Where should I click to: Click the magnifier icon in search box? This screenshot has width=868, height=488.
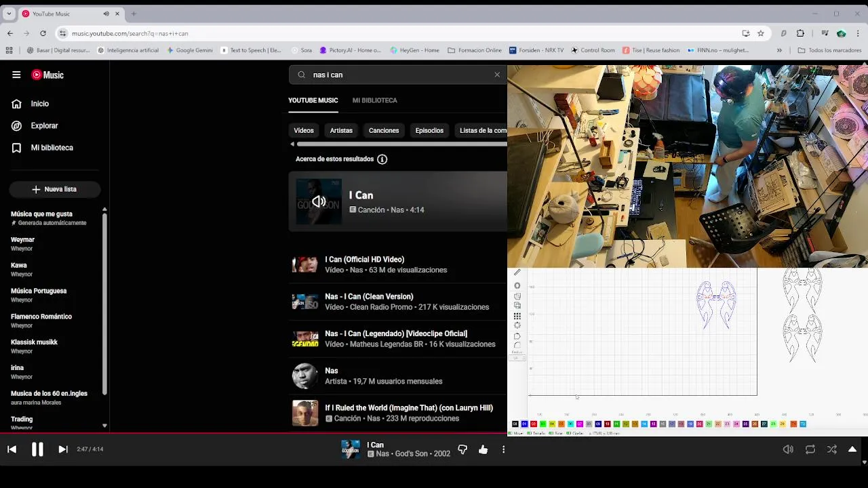coord(302,75)
